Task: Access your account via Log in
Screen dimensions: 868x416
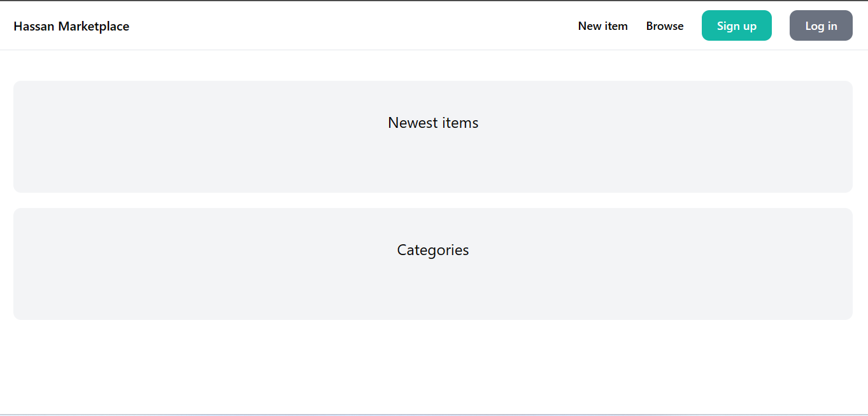Action: pos(820,25)
